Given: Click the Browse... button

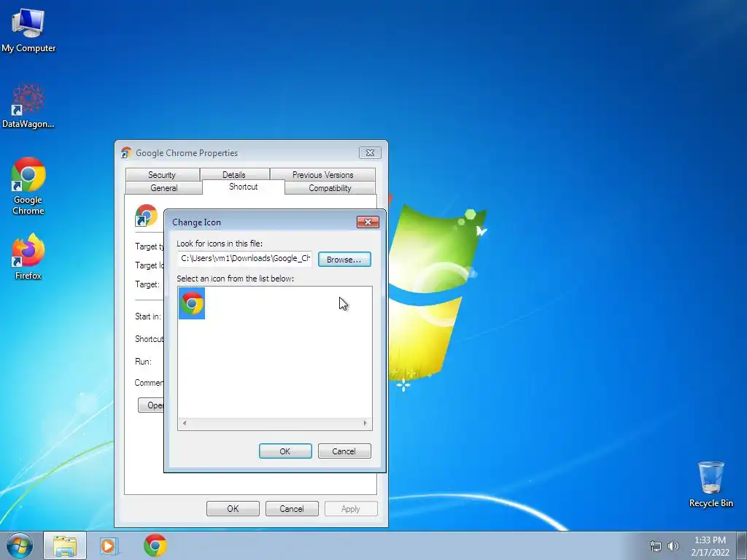Looking at the screenshot, I should click(x=344, y=260).
